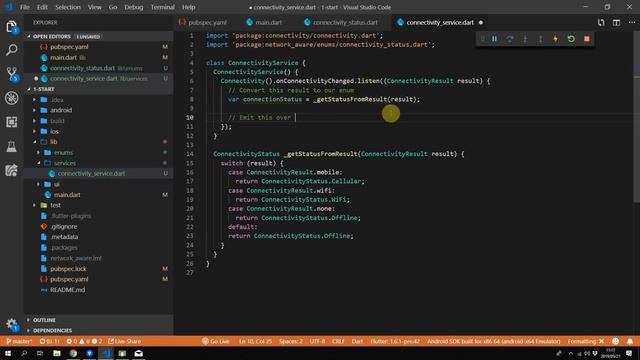Screen dimensions: 640x360
Task: Open the Terminal menu
Action: 162,7
